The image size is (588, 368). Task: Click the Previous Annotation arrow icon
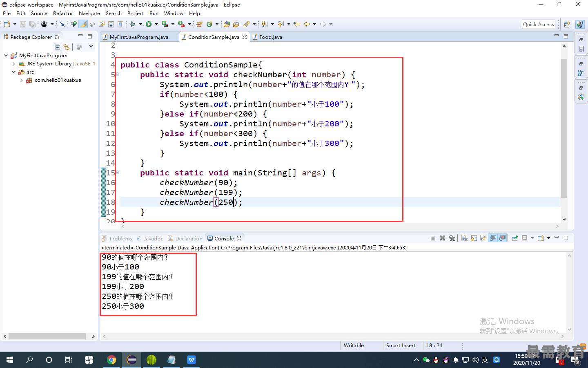pos(281,24)
